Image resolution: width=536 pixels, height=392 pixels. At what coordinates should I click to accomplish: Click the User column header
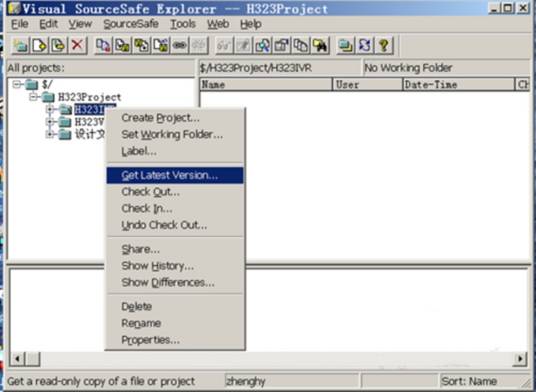[368, 84]
